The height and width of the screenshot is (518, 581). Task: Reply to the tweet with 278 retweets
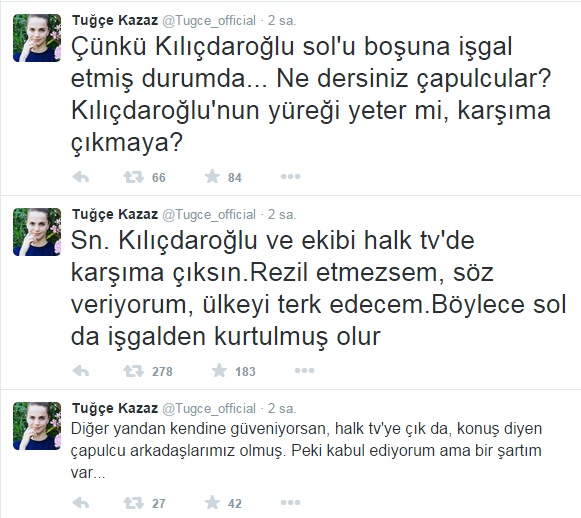coord(81,371)
